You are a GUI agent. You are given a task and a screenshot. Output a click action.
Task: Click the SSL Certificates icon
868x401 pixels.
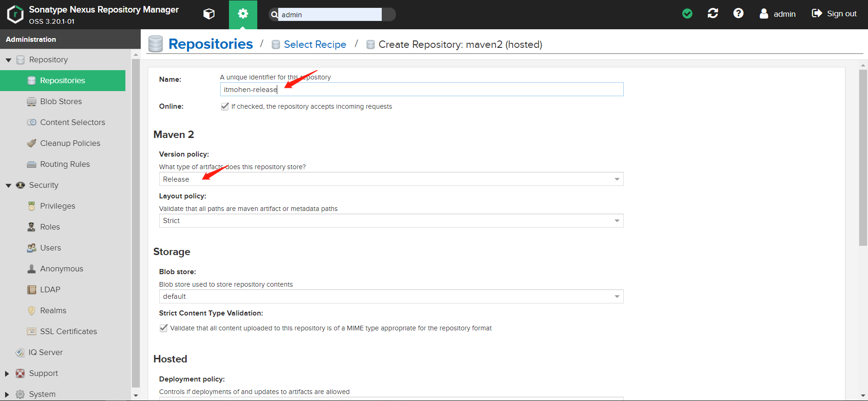pos(32,332)
